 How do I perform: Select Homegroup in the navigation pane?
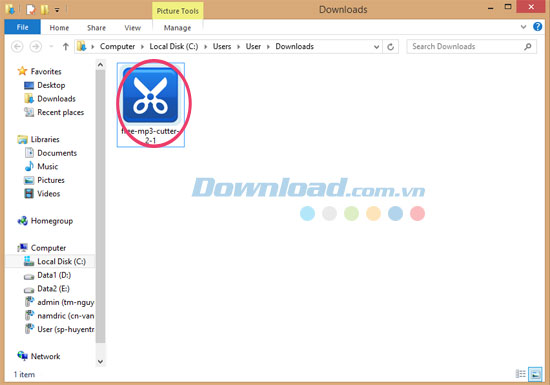[52, 221]
